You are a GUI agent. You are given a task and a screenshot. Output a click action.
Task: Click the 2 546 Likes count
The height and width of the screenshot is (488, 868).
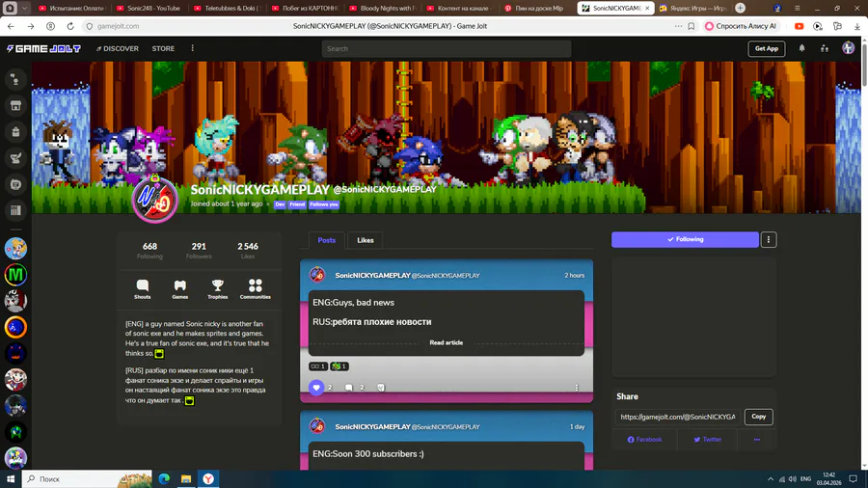248,251
